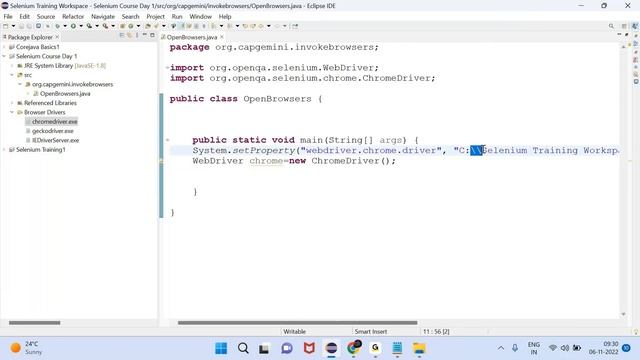This screenshot has height=360, width=640.
Task: Click the New file toolbar icon
Action: tap(6, 26)
